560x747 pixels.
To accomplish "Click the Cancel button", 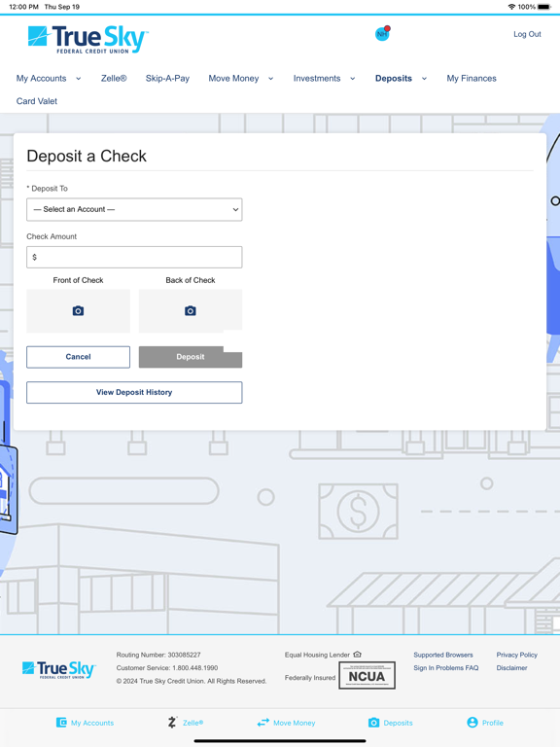I will pyautogui.click(x=78, y=357).
